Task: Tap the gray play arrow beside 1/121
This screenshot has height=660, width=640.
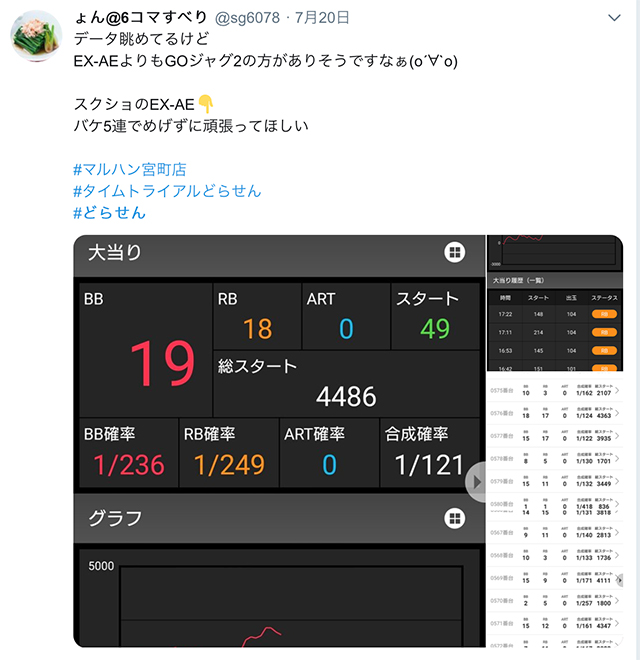Action: (x=476, y=482)
